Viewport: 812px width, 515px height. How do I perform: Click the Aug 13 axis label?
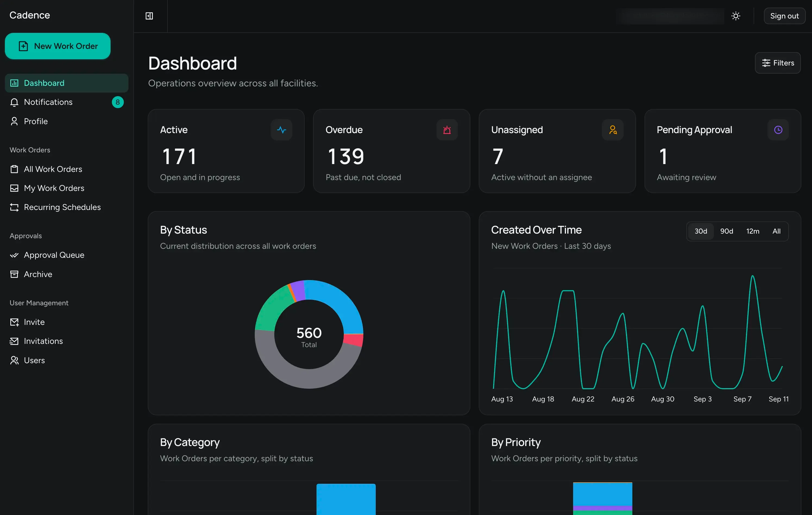502,399
